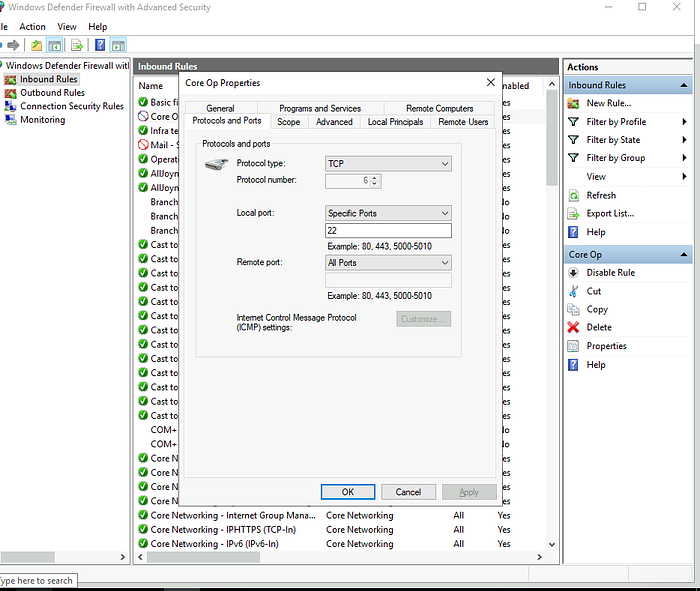Viewport: 700px width, 591px height.
Task: Click the forward arrow toolbar icon
Action: [13, 45]
